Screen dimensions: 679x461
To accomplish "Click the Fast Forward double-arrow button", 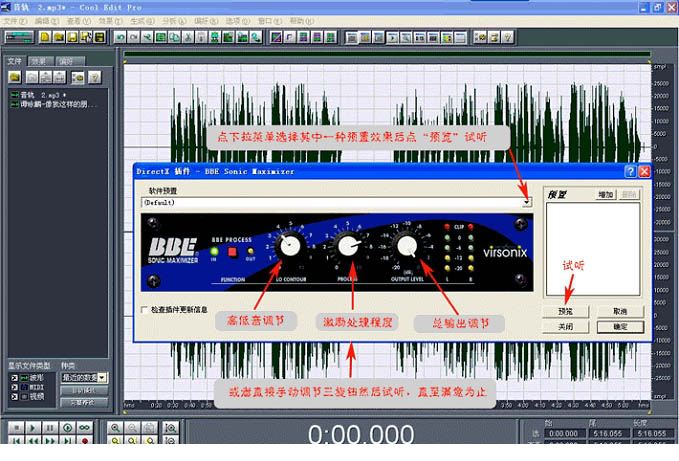I will click(50, 440).
